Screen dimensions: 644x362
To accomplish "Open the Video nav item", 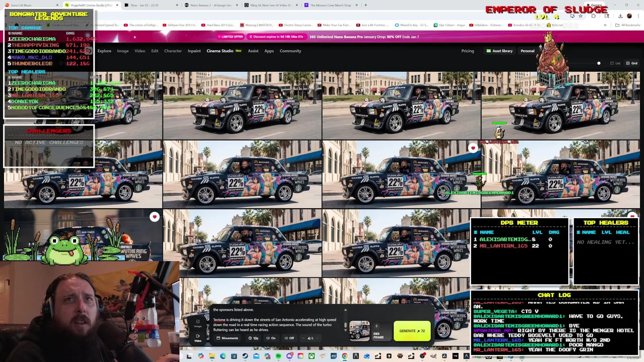I will (140, 51).
